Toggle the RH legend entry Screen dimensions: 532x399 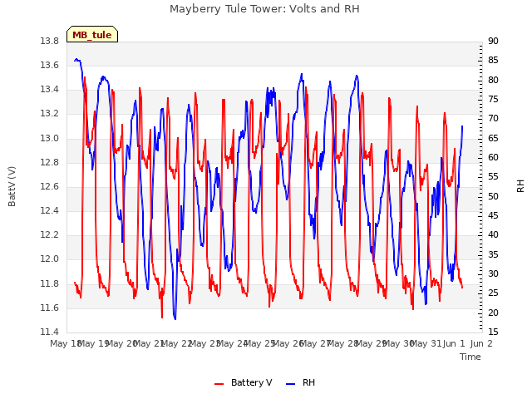(300, 382)
